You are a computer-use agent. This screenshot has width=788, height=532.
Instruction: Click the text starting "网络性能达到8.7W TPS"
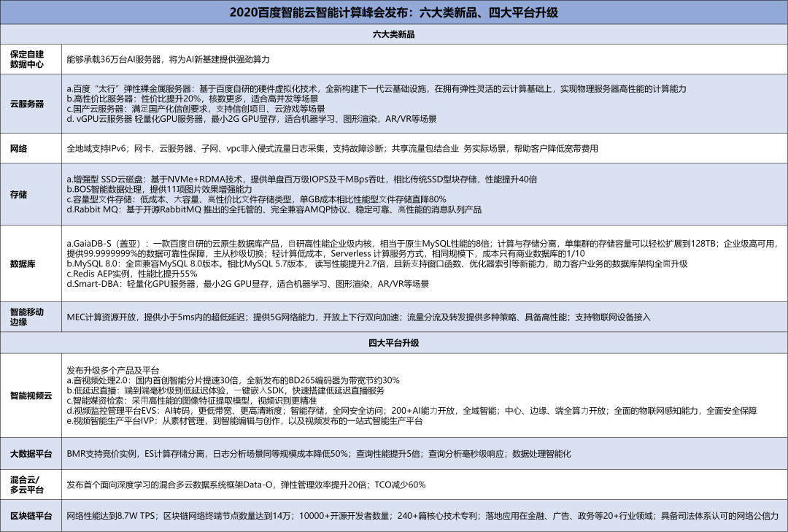pos(422,516)
